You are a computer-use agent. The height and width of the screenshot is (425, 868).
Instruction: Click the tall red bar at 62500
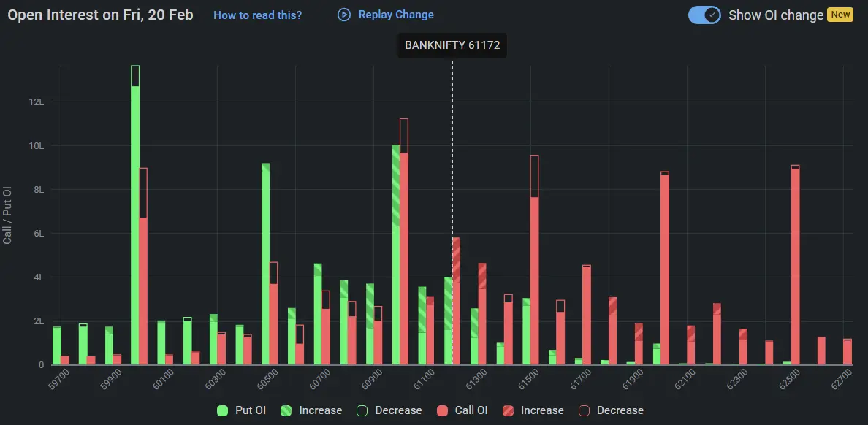pyautogui.click(x=796, y=263)
